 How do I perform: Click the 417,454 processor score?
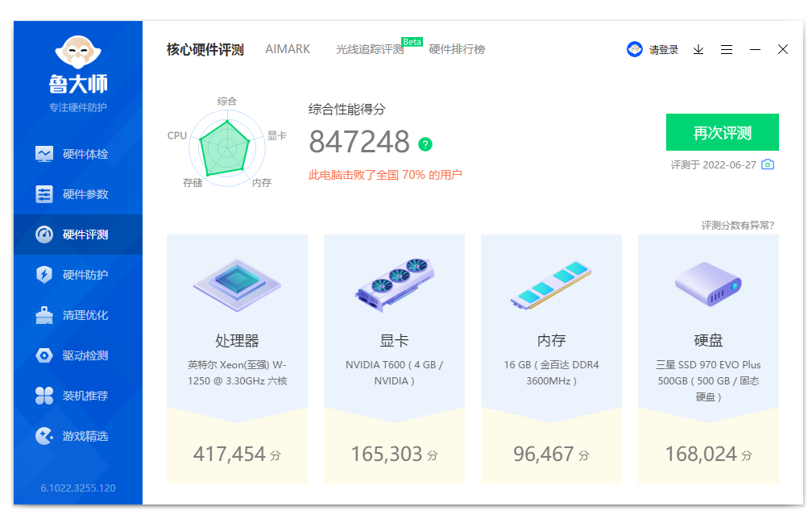pos(230,455)
